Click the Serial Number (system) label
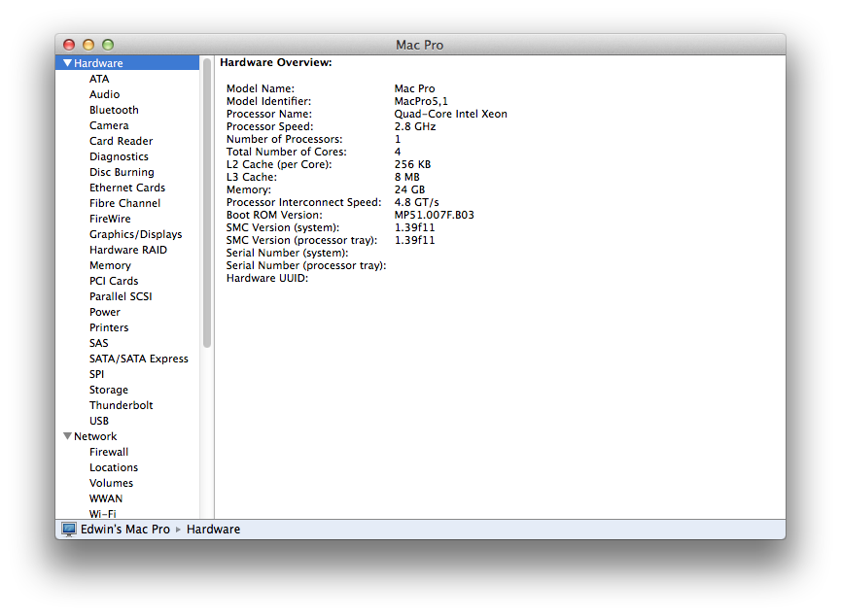Screen dimensions: 841x616 pos(287,253)
